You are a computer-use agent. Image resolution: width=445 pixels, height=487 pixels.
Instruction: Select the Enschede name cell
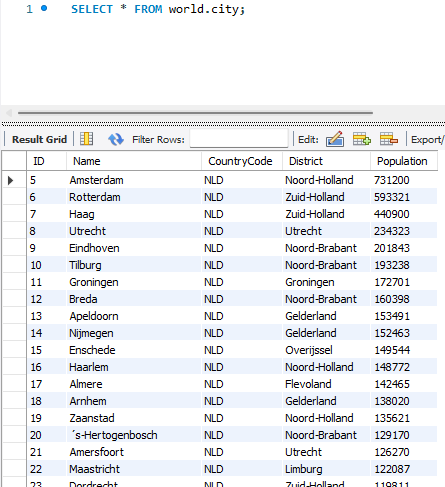point(134,350)
